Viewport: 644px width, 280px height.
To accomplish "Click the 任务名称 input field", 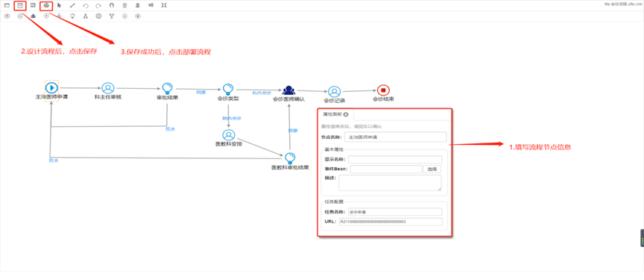I will tap(395, 212).
